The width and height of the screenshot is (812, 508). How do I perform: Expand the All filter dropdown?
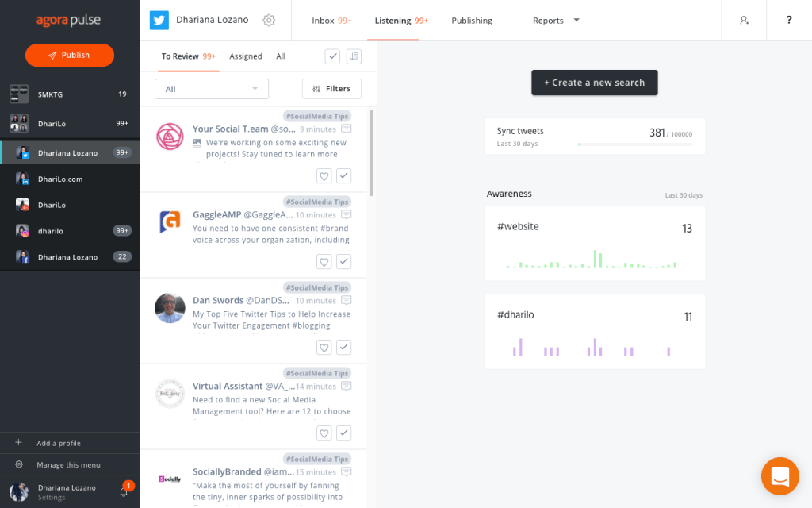point(212,89)
